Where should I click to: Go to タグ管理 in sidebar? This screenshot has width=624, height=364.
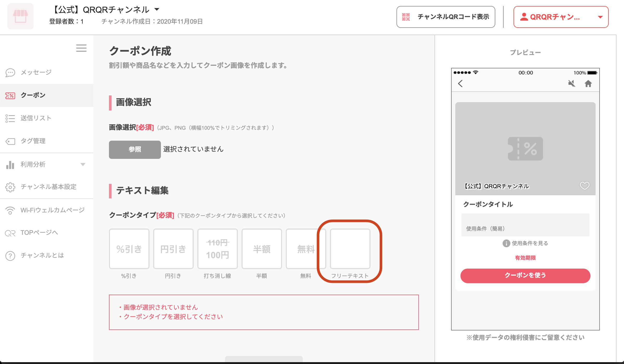(x=33, y=141)
